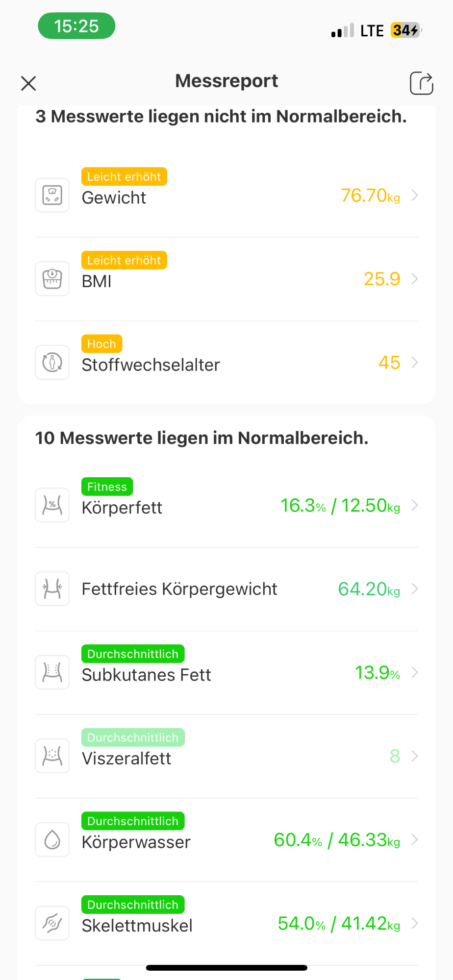Tap the Skelettmuskel muscle icon
The image size is (453, 980).
[x=52, y=923]
